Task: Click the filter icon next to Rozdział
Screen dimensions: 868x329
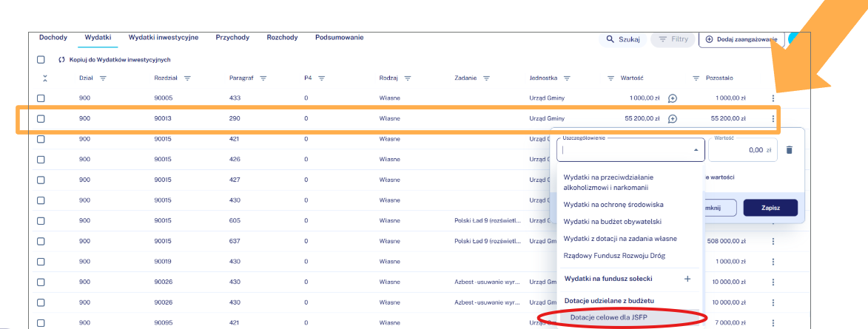Action: tap(188, 78)
